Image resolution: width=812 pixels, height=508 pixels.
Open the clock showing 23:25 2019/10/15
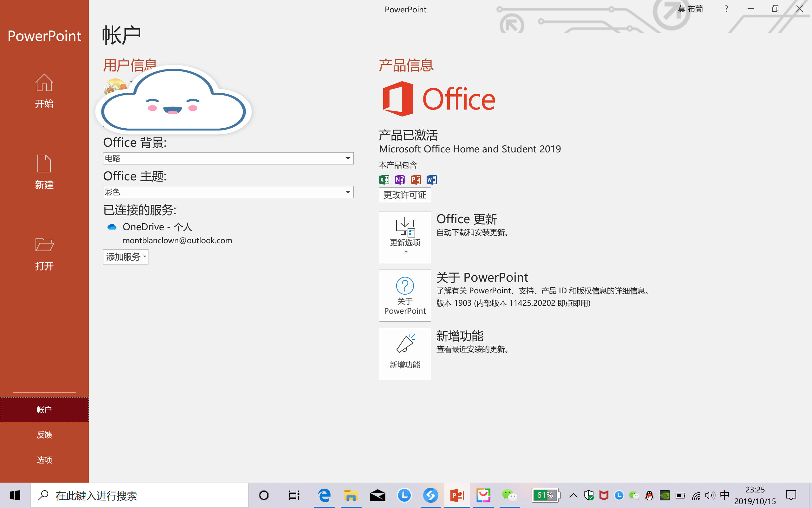coord(755,495)
